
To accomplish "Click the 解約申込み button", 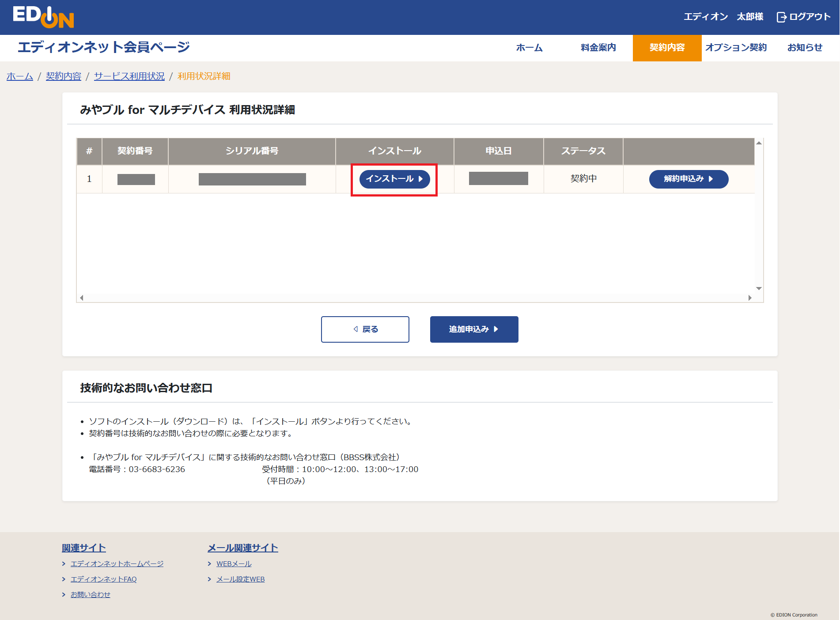I will tap(688, 179).
